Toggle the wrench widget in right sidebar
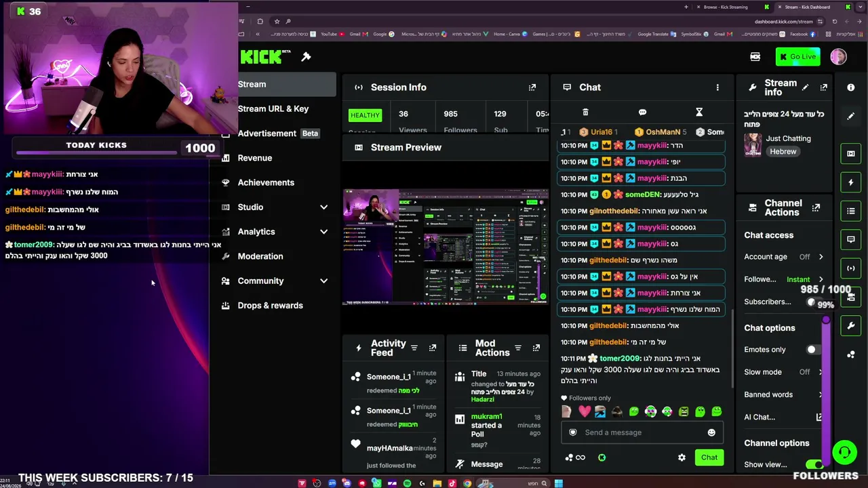This screenshot has height=488, width=868. (x=851, y=326)
